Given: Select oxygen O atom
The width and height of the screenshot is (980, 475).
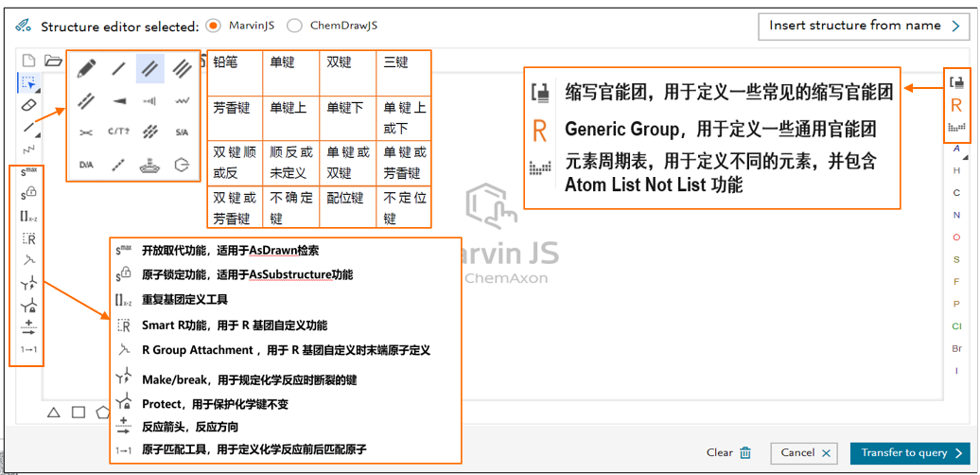Looking at the screenshot, I should (957, 237).
